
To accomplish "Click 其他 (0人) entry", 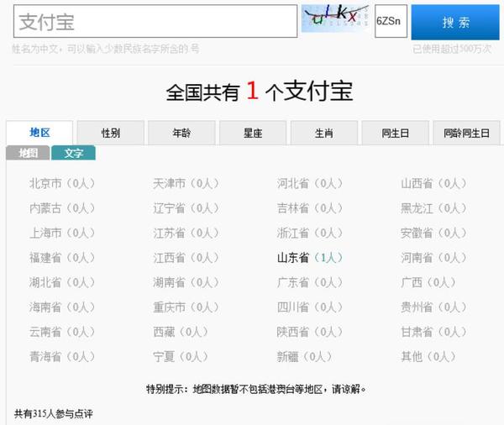I will pos(428,356).
